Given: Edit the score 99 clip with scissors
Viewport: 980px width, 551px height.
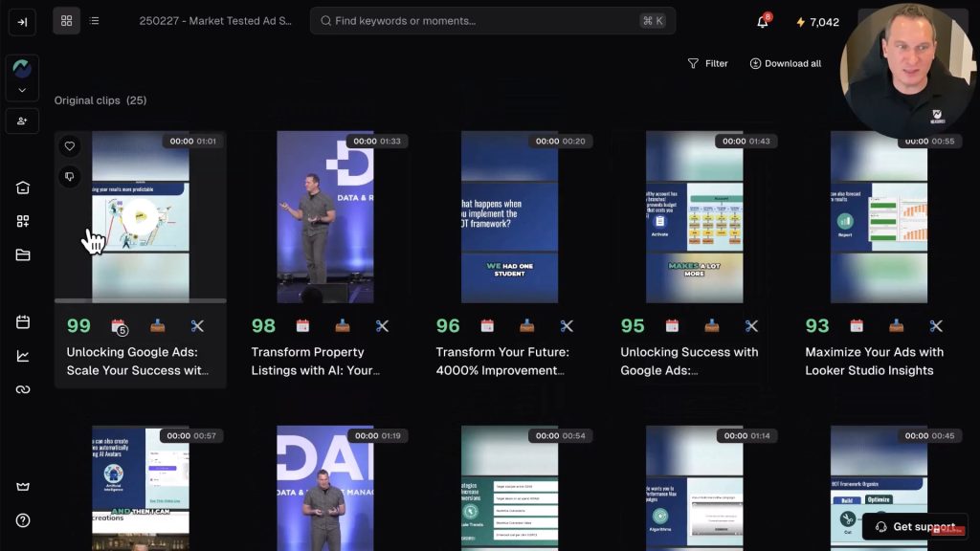Looking at the screenshot, I should coord(197,325).
